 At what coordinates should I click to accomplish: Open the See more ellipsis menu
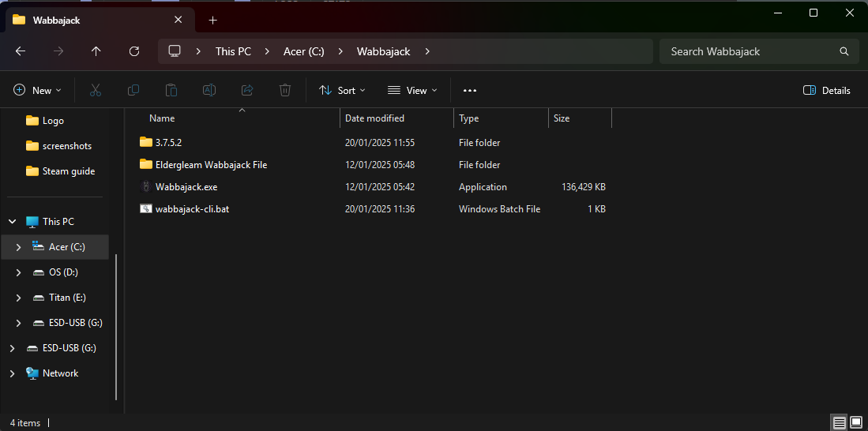click(x=470, y=90)
